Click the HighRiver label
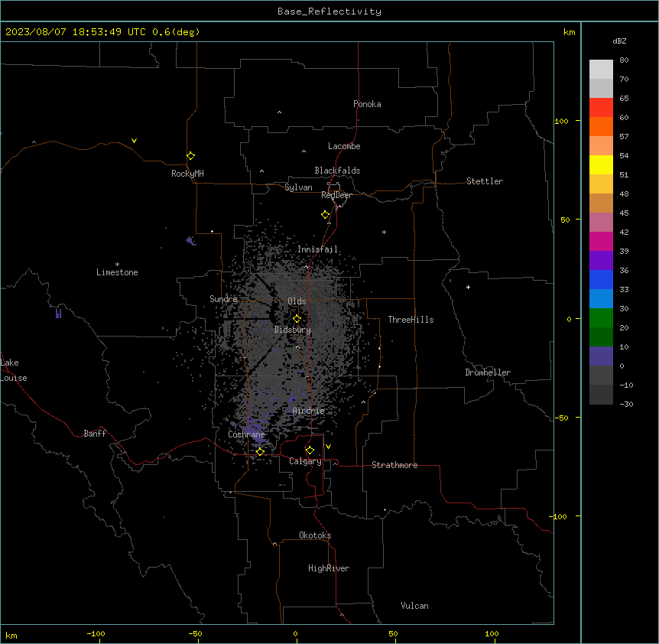 tap(329, 568)
